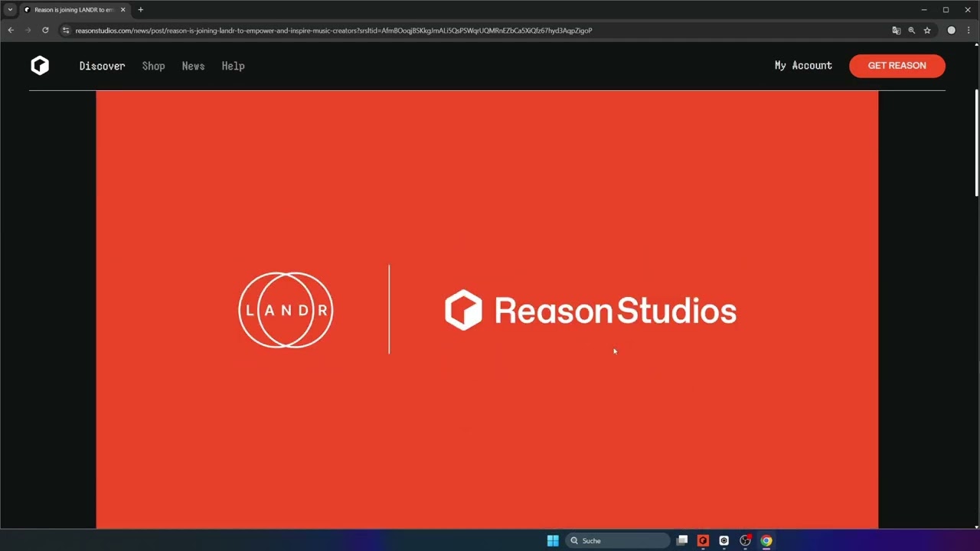980x551 pixels.
Task: Click the Suche taskbar search box
Action: point(618,540)
